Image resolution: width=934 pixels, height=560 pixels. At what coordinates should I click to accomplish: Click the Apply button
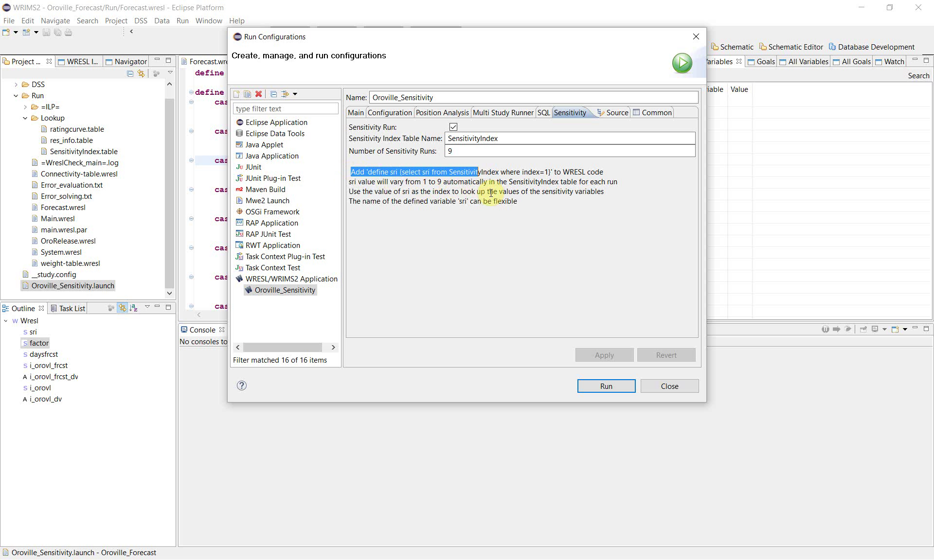(604, 355)
